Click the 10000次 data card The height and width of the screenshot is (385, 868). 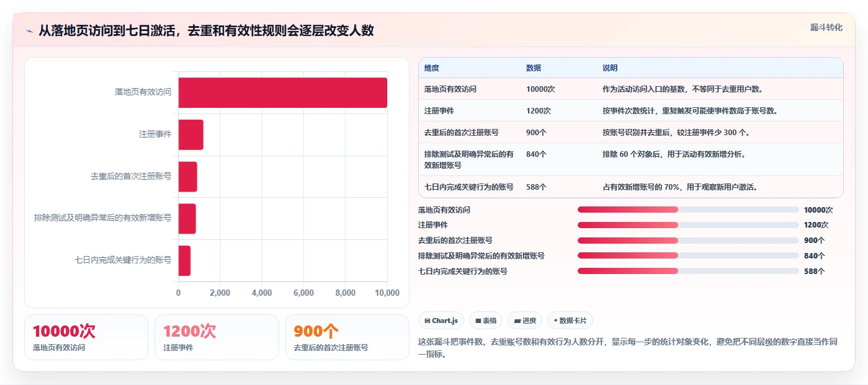(x=86, y=337)
